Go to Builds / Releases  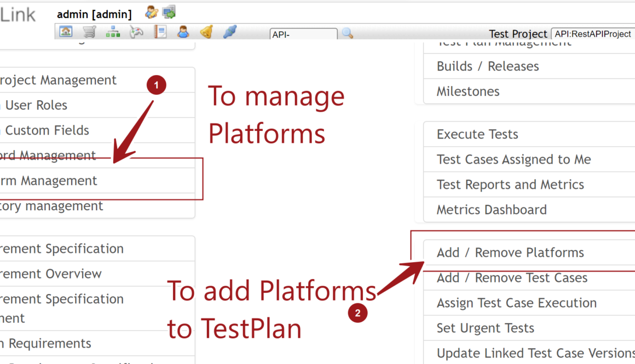487,66
